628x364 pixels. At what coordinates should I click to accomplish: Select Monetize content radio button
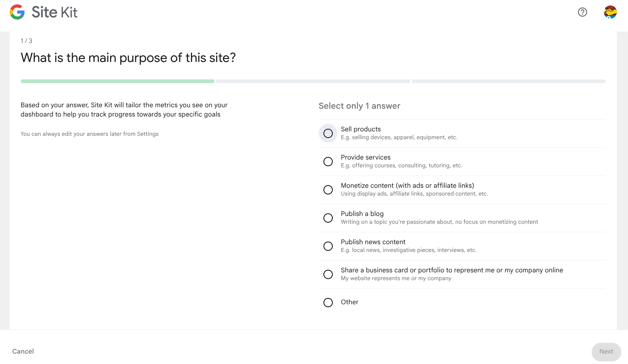point(328,190)
